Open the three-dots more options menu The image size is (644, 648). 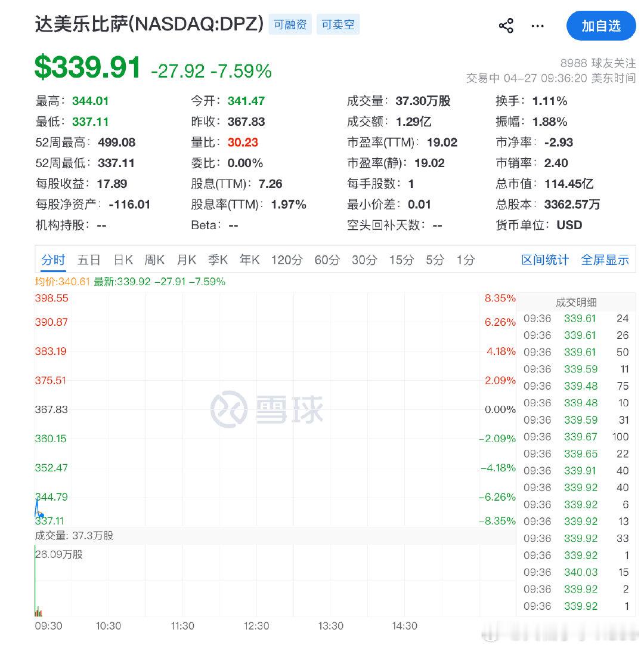click(537, 26)
